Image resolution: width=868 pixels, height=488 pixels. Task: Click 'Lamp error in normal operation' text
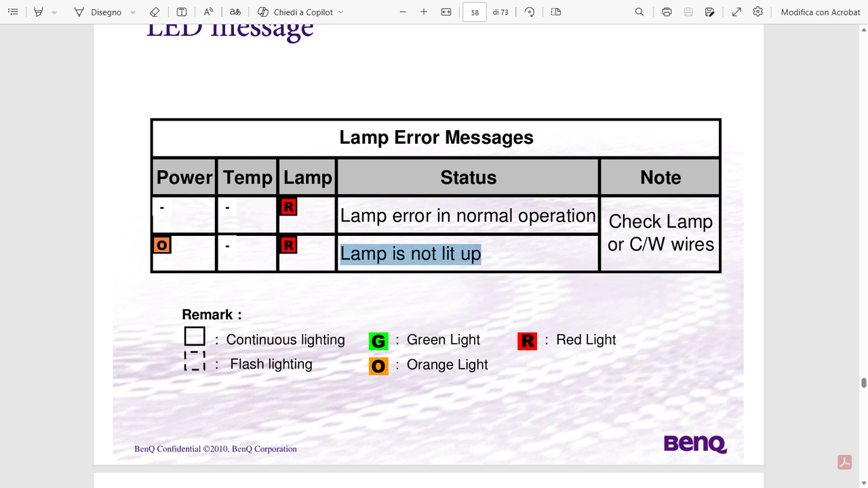[468, 216]
